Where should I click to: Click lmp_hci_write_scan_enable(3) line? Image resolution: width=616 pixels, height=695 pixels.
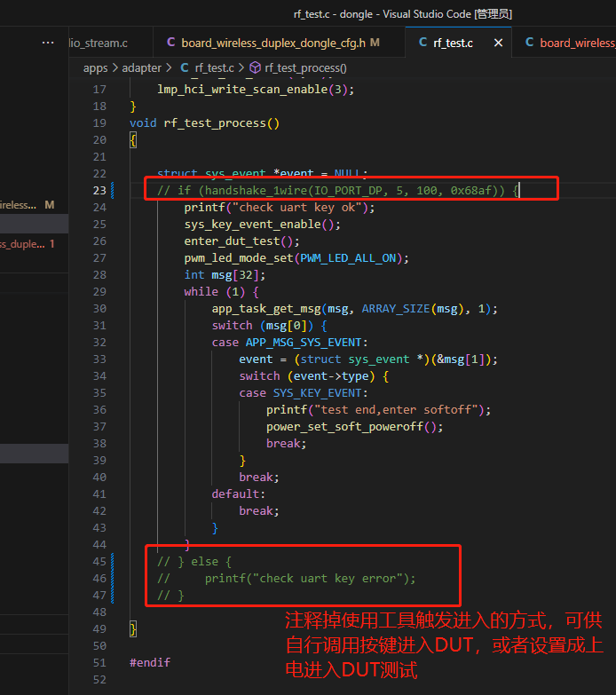[256, 89]
